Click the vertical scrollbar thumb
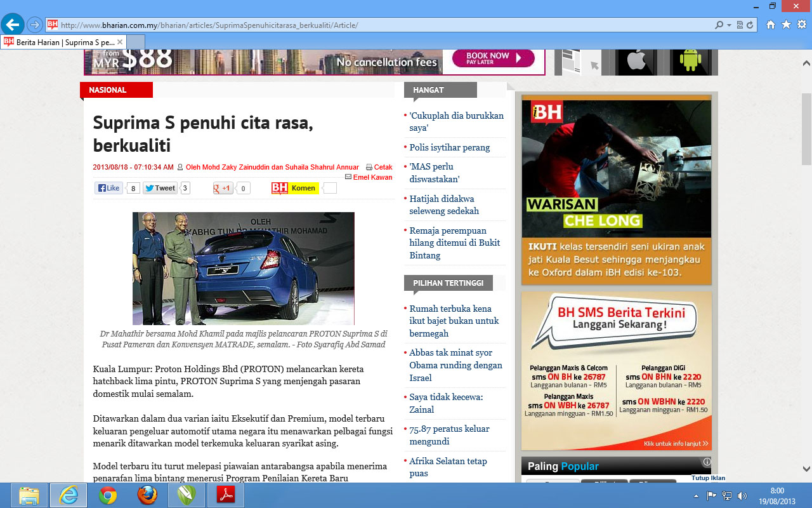 click(x=806, y=129)
